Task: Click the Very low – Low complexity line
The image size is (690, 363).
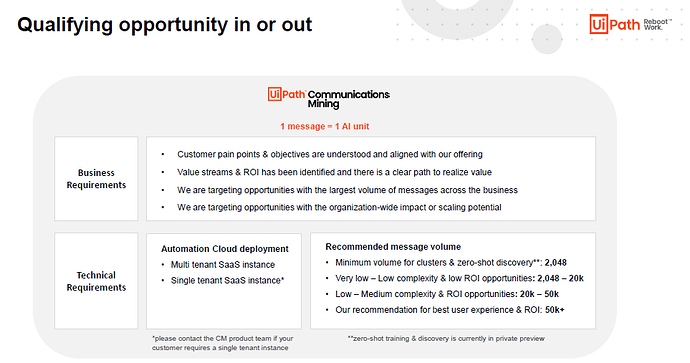Action: tap(459, 279)
